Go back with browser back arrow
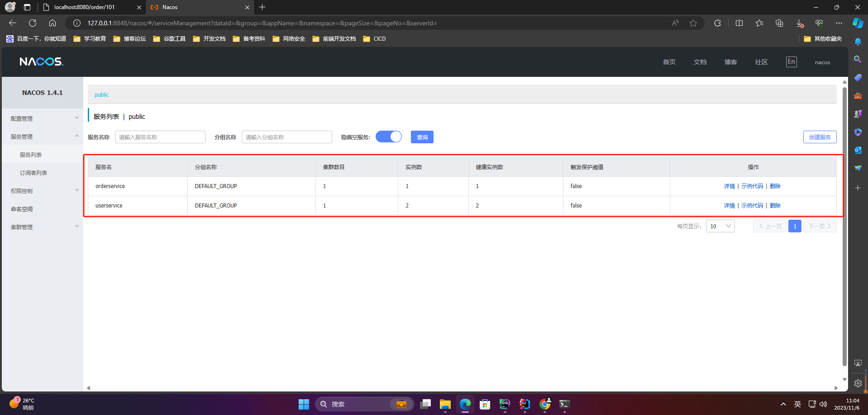The image size is (868, 415). click(x=13, y=23)
